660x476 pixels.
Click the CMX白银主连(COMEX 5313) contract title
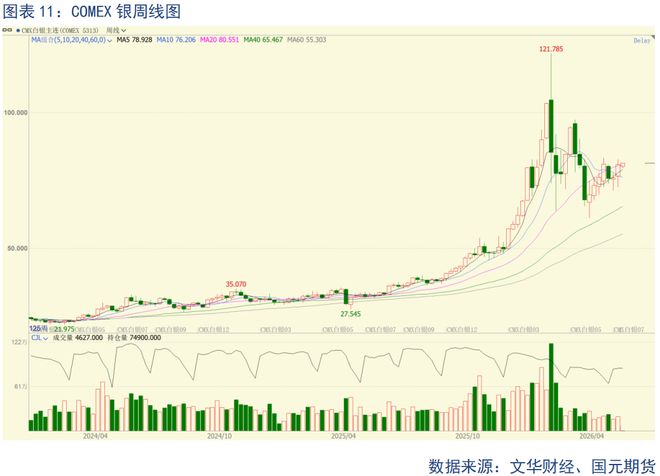coord(60,30)
